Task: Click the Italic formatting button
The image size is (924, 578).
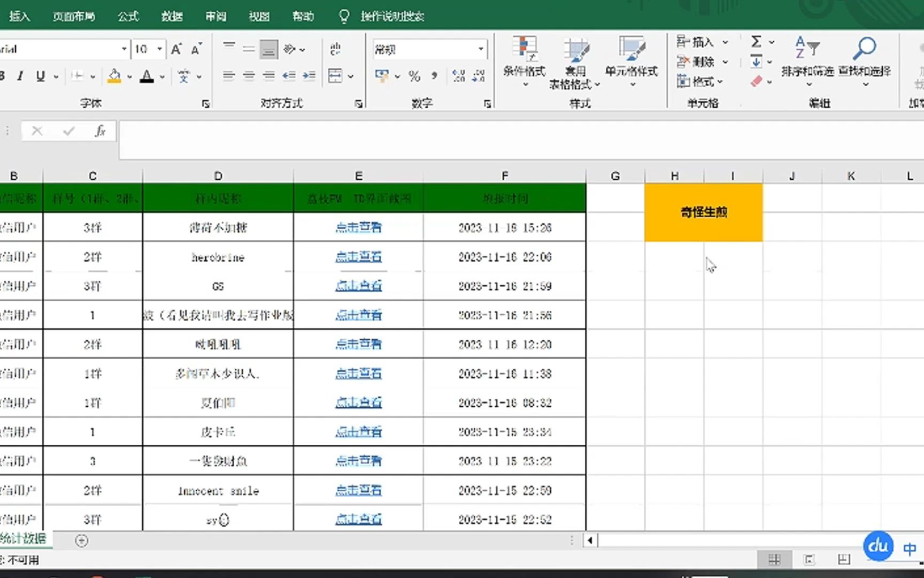Action: (20, 77)
